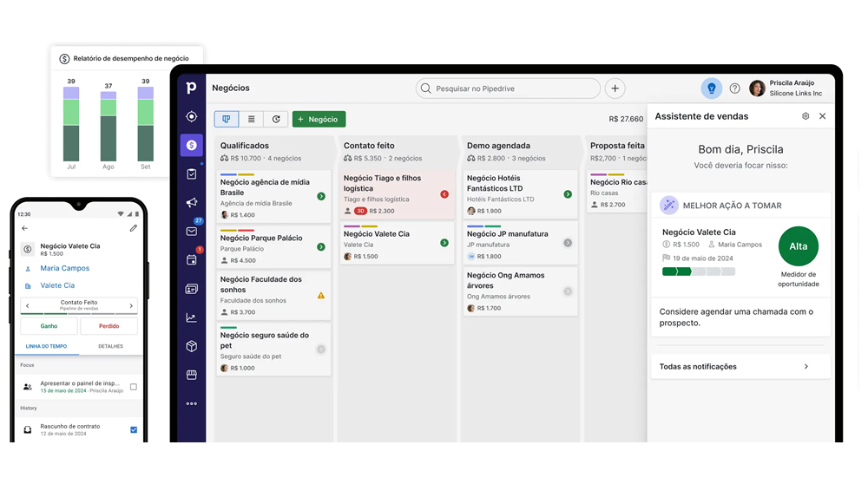
Task: Switch to LINHA DO TEMPO tab
Action: click(47, 346)
